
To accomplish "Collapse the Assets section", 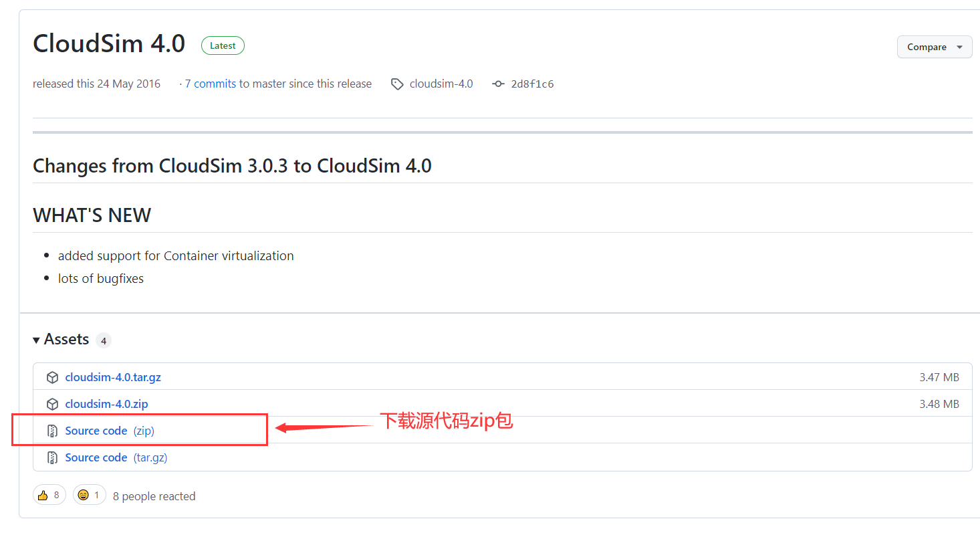I will 61,340.
